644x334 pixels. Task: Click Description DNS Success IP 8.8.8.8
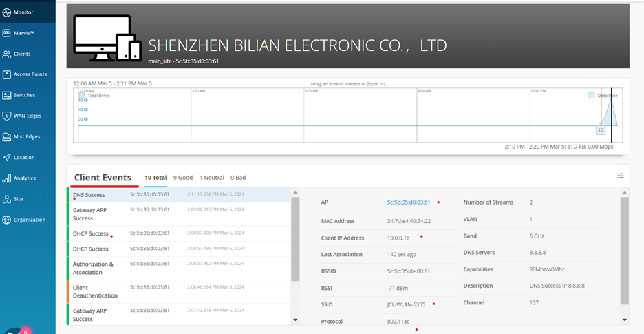coord(557,286)
